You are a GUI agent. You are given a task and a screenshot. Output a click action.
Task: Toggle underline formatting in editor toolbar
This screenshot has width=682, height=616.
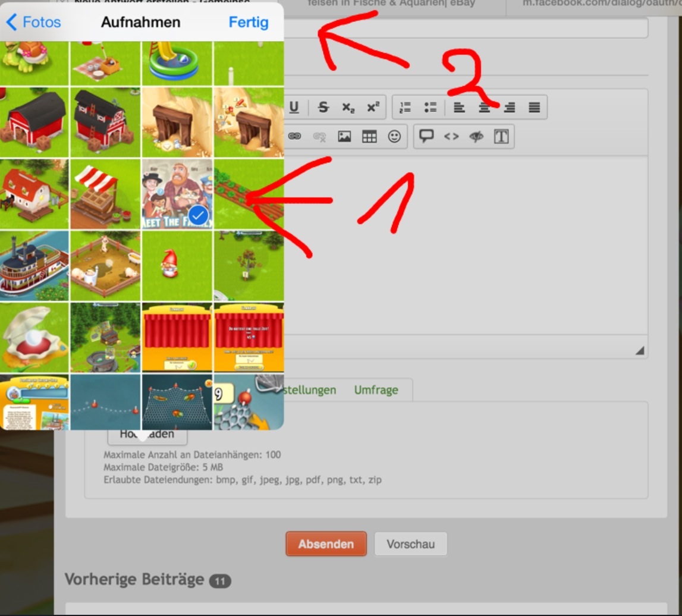(294, 107)
